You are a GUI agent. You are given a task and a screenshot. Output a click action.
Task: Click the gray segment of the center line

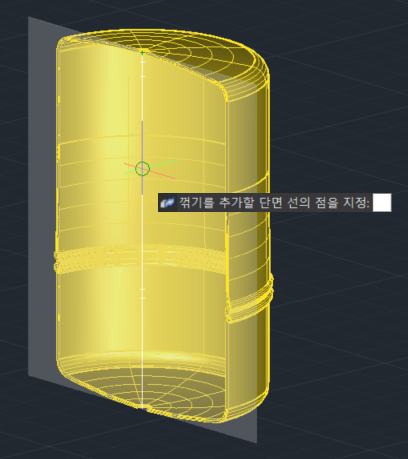click(x=142, y=157)
